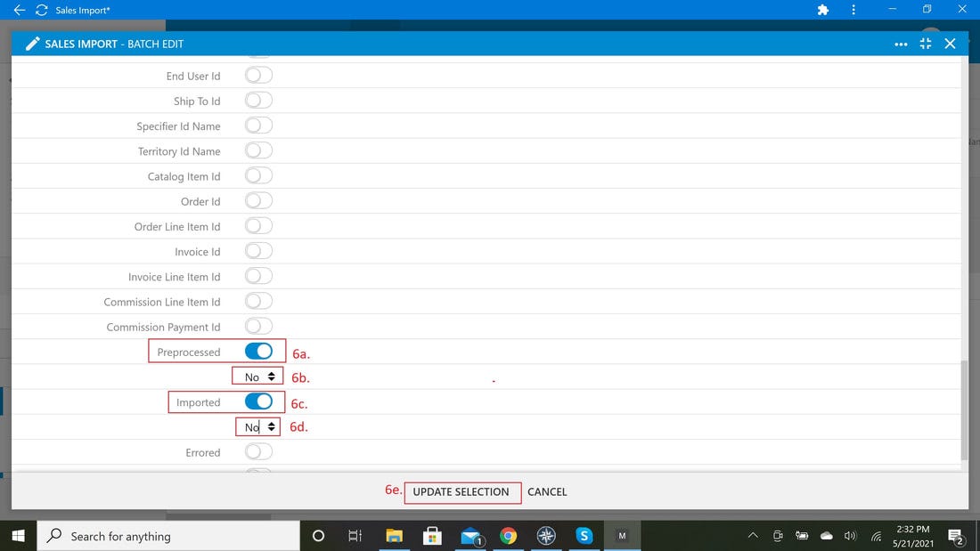Open Cortana circle on taskbar
The height and width of the screenshot is (551, 980).
click(x=318, y=536)
